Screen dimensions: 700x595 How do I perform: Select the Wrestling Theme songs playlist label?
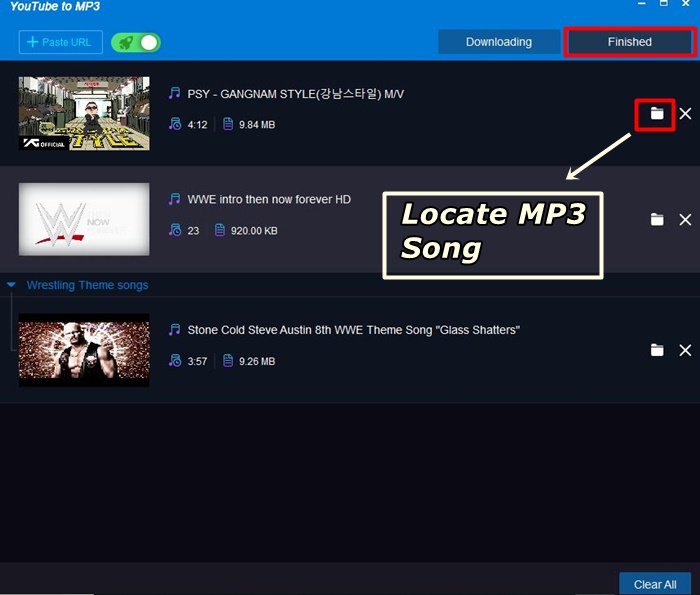88,285
